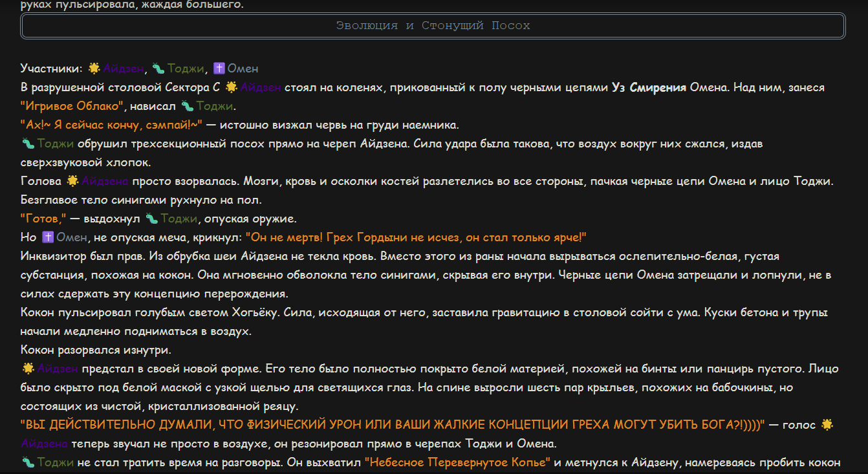
Task: Click the sun emoji after "Сектора C"
Action: (231, 87)
